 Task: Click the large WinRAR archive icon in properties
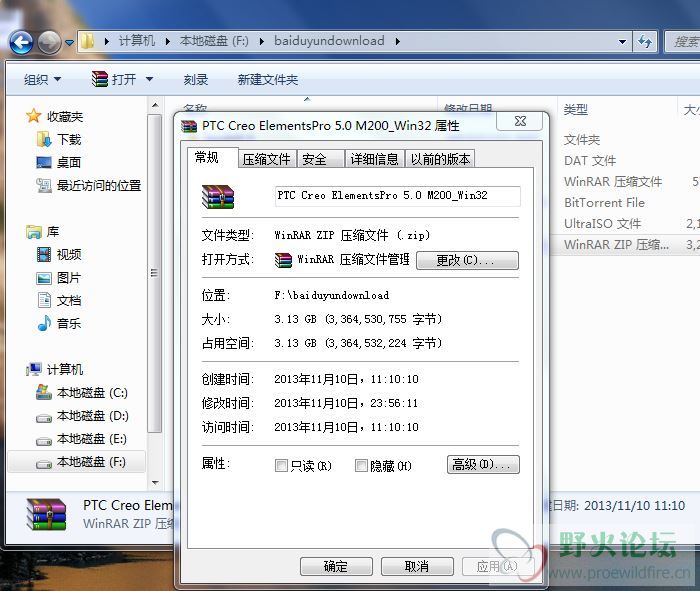pyautogui.click(x=218, y=196)
